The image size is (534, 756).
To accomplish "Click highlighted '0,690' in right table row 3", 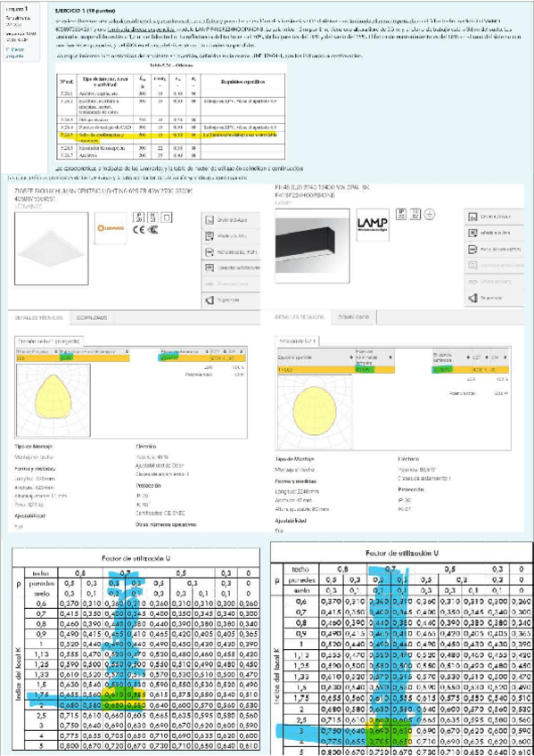I will pos(379,731).
